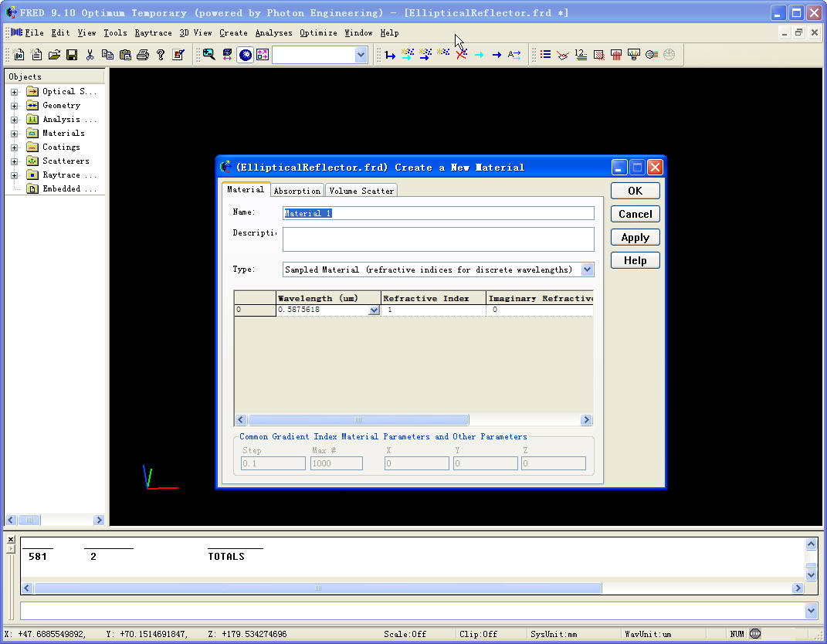Screen dimensions: 827x644
Task: Open the toolbar combo box dropdown
Action: click(x=361, y=55)
